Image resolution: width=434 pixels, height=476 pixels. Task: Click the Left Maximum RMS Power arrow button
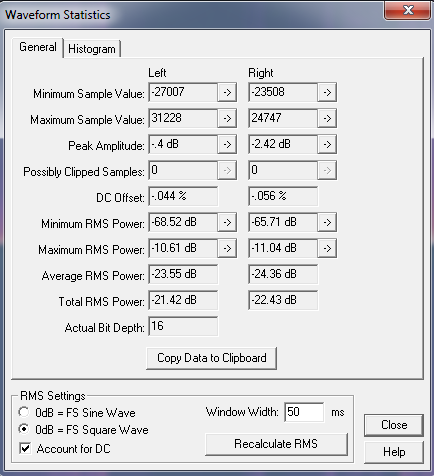coord(227,248)
